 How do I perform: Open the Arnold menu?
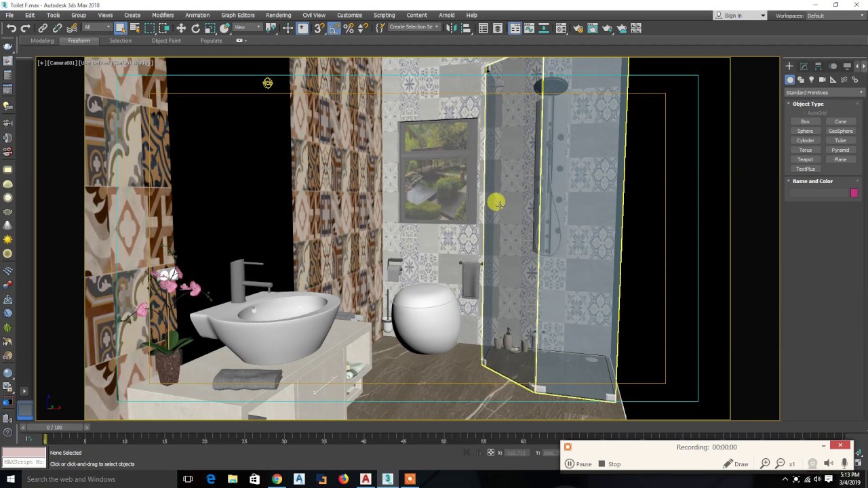click(446, 15)
